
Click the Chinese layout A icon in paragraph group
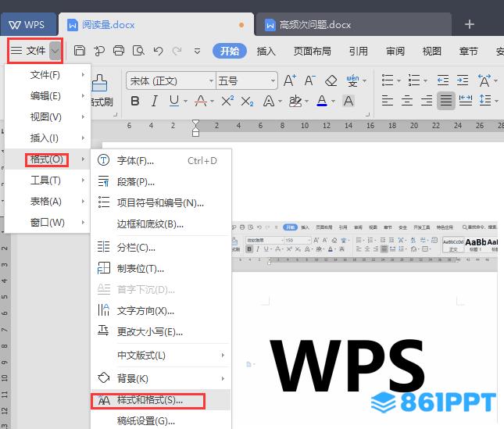pos(484,80)
